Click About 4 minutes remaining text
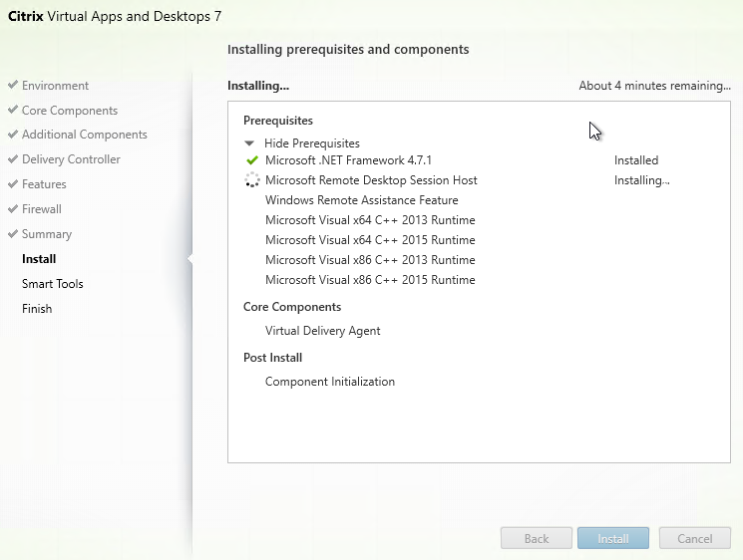Image resolution: width=743 pixels, height=560 pixels. tap(655, 86)
